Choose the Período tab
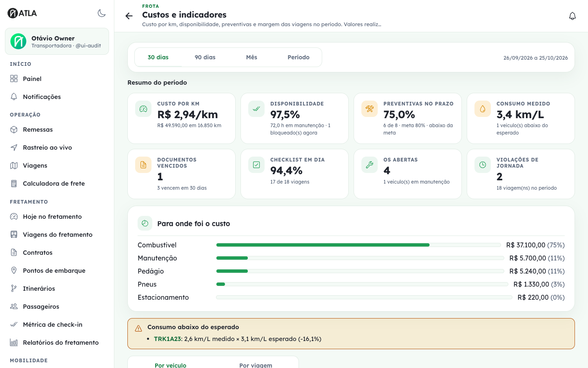This screenshot has width=588, height=368. click(298, 57)
